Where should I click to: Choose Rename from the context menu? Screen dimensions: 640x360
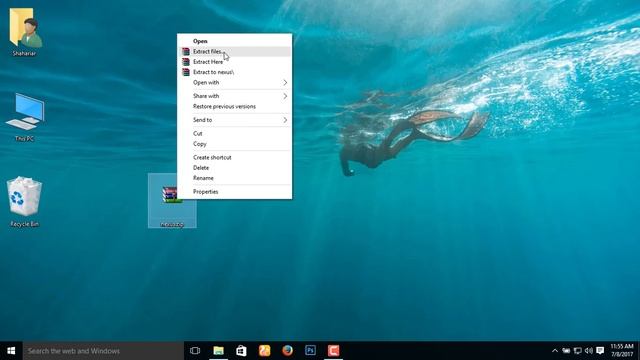235,178
